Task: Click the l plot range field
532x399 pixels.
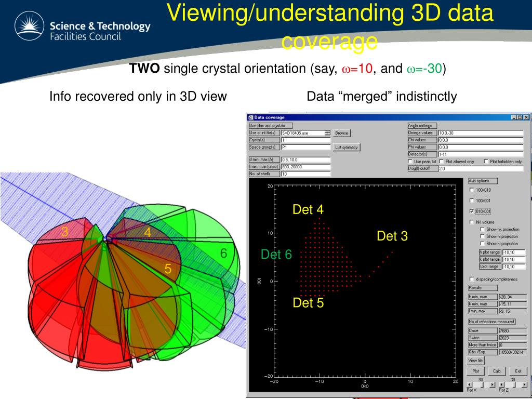Action: pos(514,267)
